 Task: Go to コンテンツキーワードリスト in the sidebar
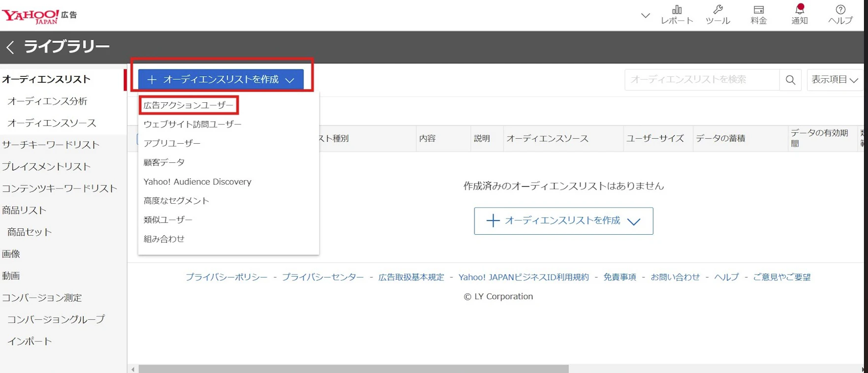(60, 188)
